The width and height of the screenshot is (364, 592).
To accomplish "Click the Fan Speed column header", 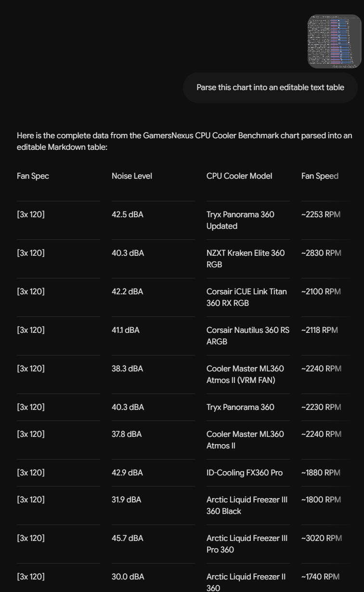I will coord(320,176).
